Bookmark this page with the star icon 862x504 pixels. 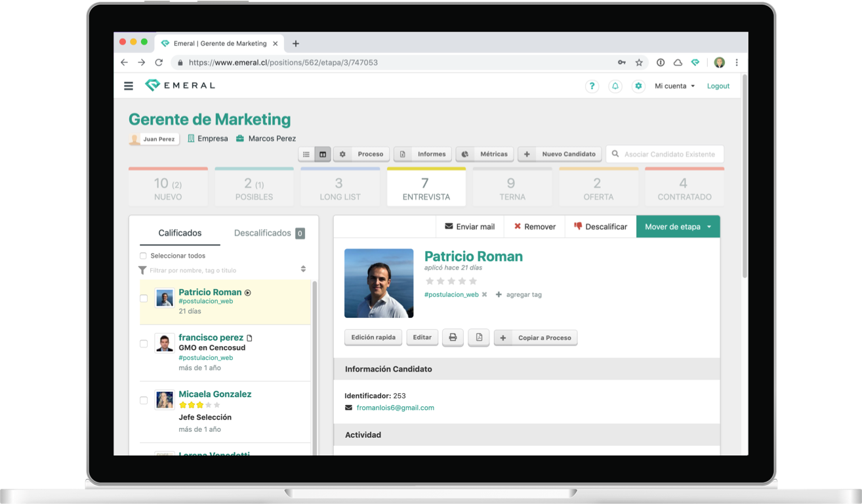[639, 63]
